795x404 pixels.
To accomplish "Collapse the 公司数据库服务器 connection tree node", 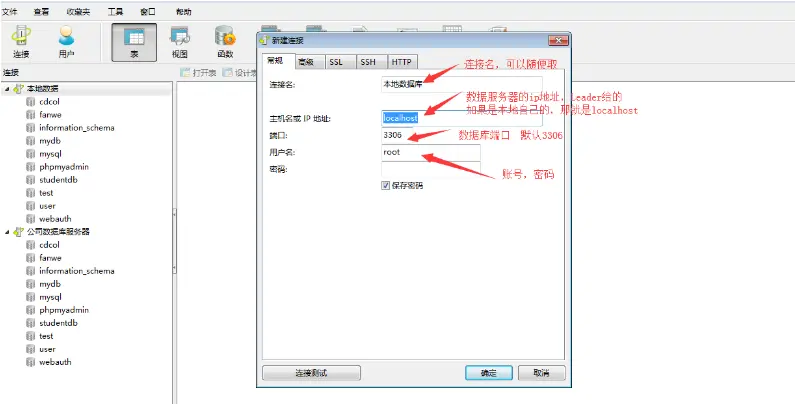I will click(7, 232).
